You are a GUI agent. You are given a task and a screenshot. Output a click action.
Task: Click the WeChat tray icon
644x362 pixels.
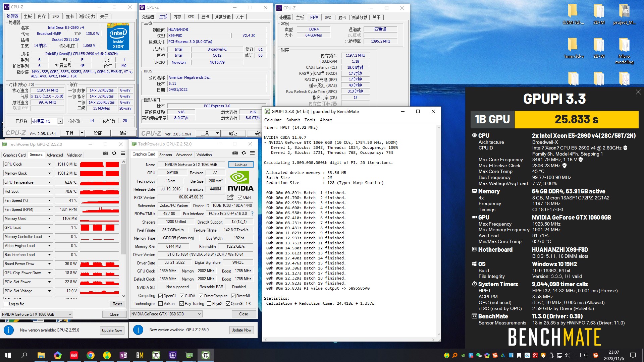click(x=479, y=355)
